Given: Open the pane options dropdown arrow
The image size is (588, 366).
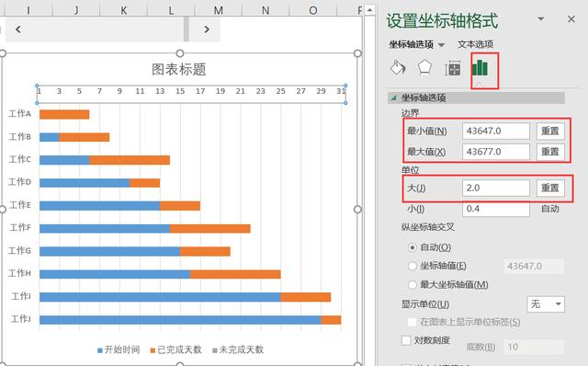Looking at the screenshot, I should coord(541,18).
